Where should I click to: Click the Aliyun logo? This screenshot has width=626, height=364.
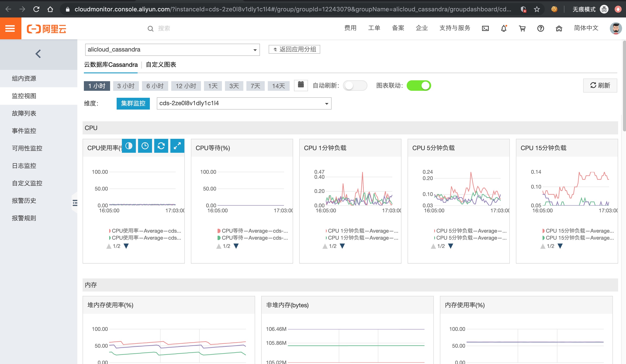pos(47,29)
